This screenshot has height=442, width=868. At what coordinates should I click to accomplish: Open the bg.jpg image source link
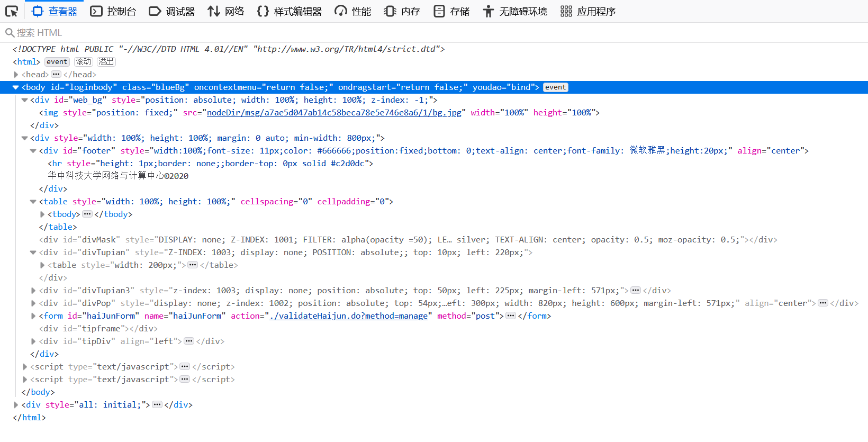tap(334, 113)
